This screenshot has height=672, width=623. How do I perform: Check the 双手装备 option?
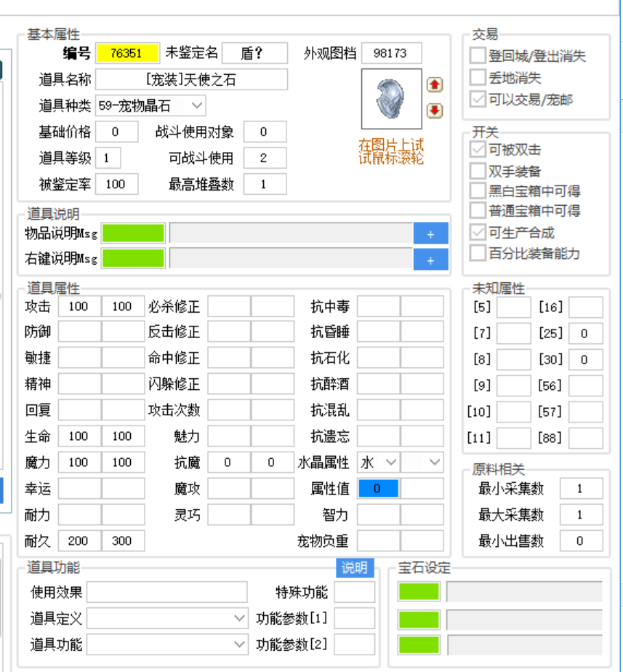[x=477, y=170]
